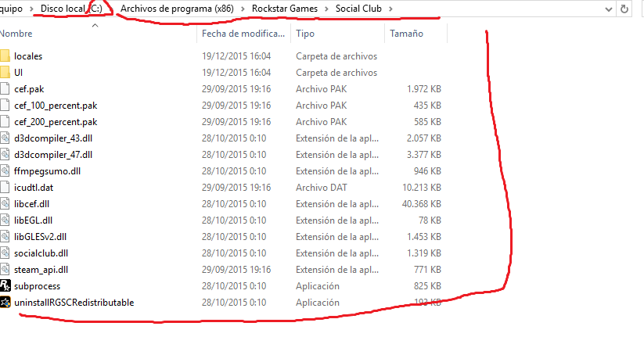Select the file name d3dcompiler_43.dll
Image resolution: width=644 pixels, height=337 pixels.
coord(53,138)
